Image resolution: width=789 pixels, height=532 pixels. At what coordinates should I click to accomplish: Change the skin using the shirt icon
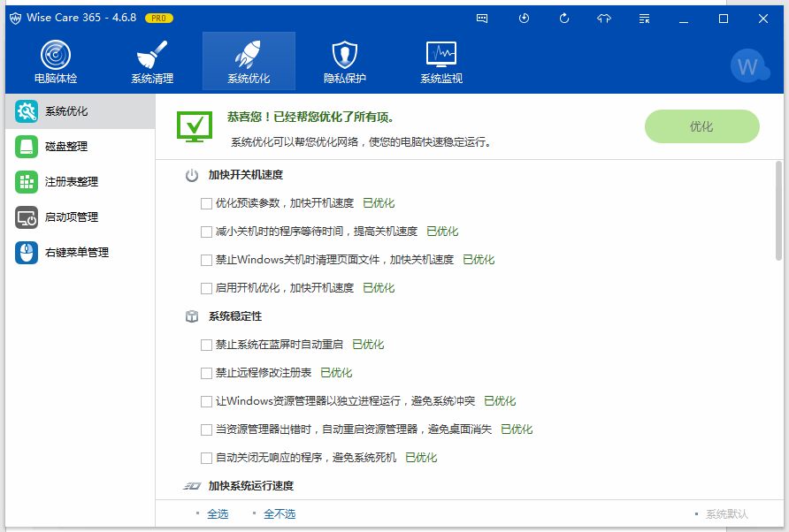(x=603, y=18)
